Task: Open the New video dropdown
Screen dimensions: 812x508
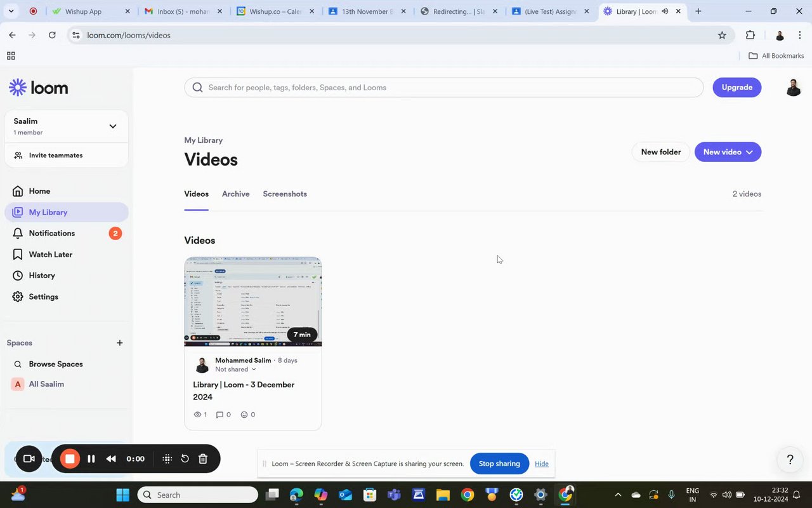Action: coord(728,152)
